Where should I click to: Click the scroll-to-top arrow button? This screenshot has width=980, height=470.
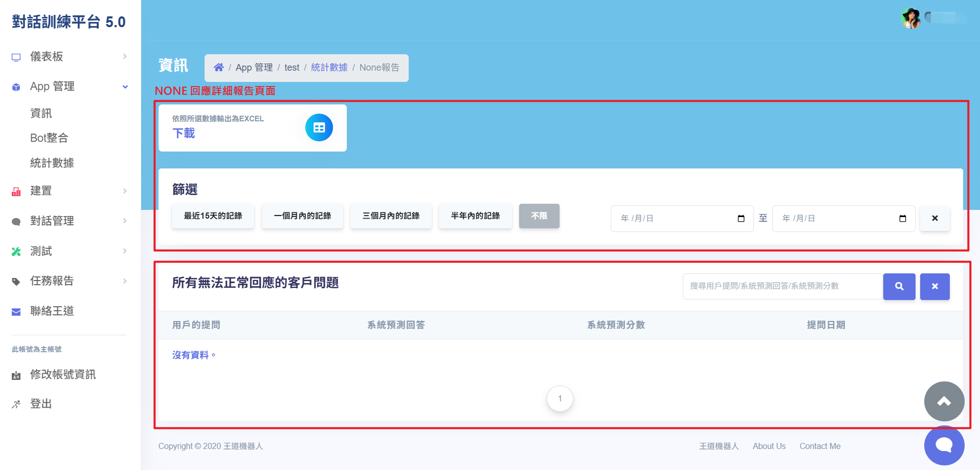(x=944, y=401)
